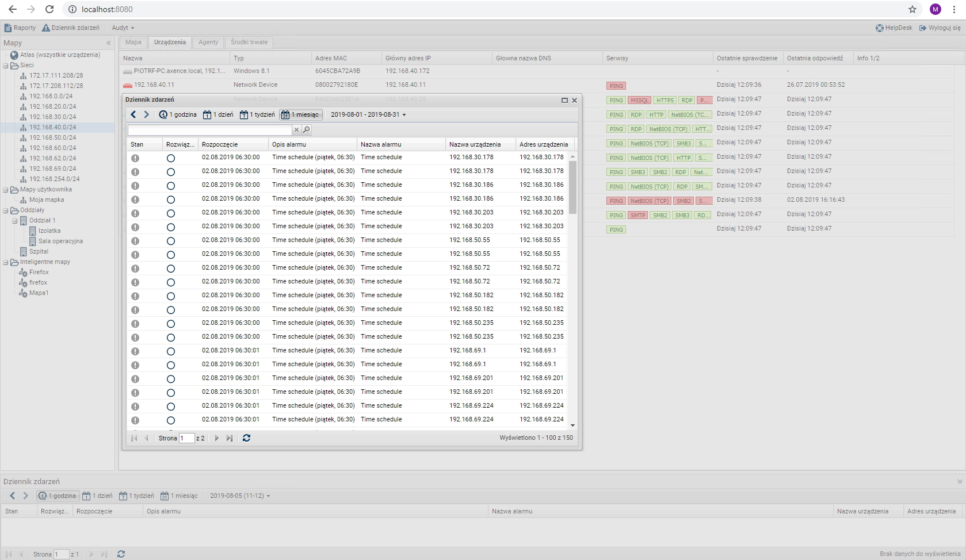Click the Wyloguj się logout link
Image resolution: width=966 pixels, height=560 pixels.
tap(940, 28)
